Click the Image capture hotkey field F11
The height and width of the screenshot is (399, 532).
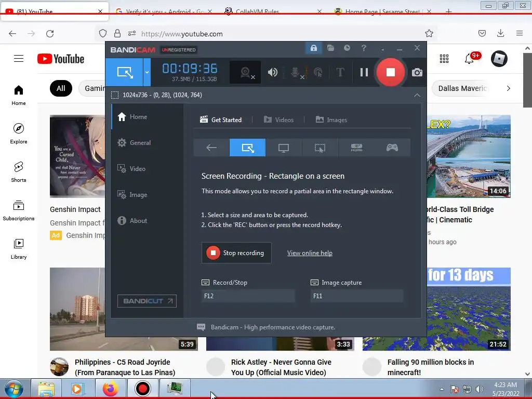tap(356, 296)
